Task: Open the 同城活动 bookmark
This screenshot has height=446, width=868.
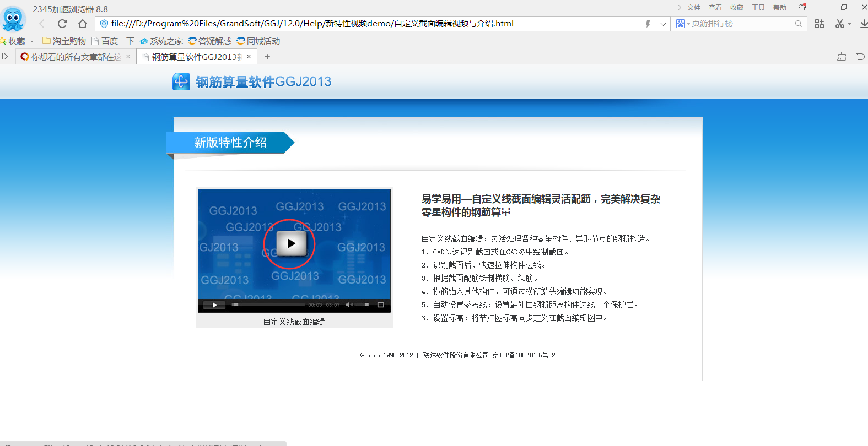Action: pos(258,41)
